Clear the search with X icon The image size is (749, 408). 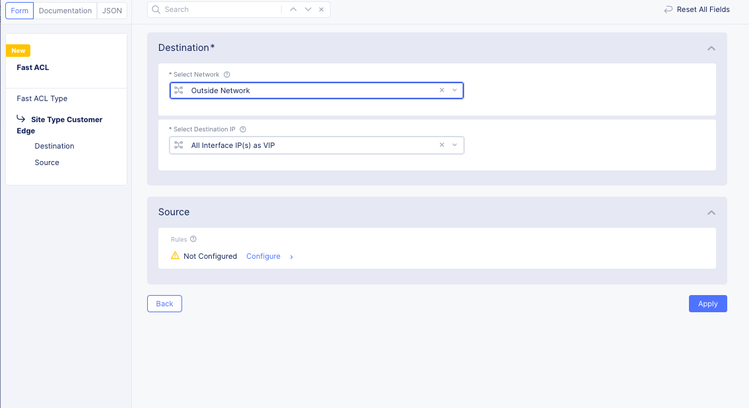click(x=321, y=10)
